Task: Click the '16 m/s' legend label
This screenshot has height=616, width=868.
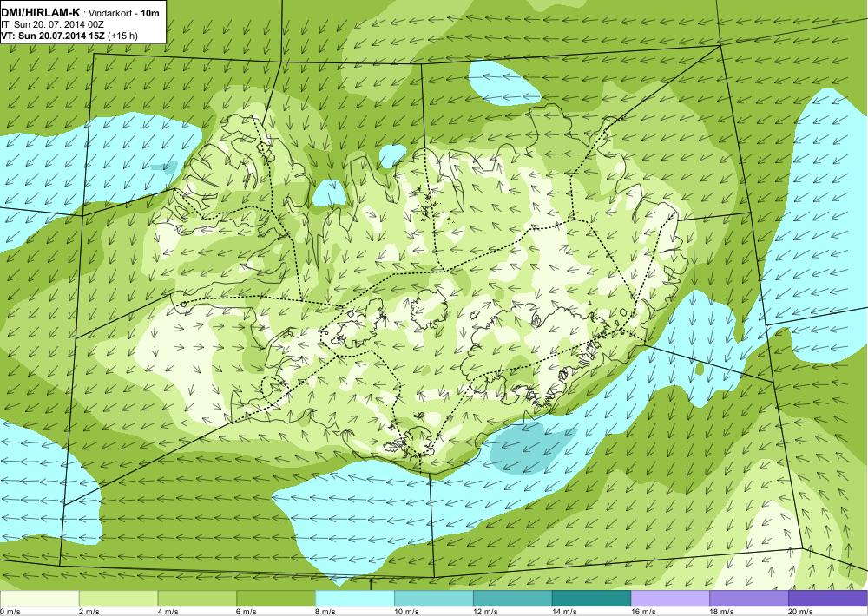Action: point(644,612)
